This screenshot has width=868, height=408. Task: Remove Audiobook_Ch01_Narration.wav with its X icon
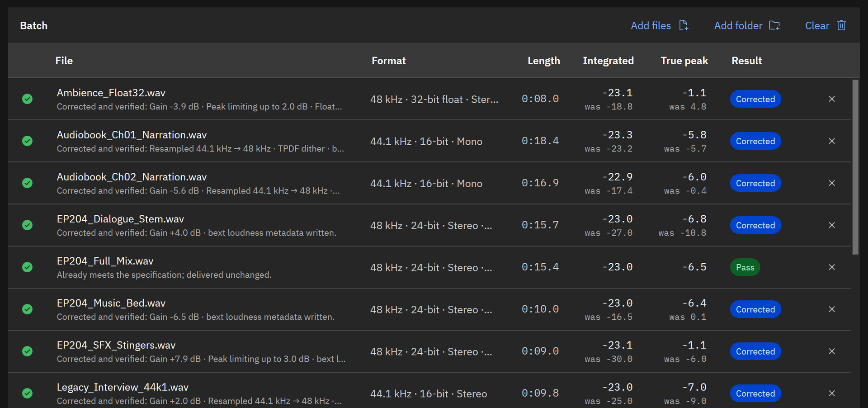tap(832, 141)
